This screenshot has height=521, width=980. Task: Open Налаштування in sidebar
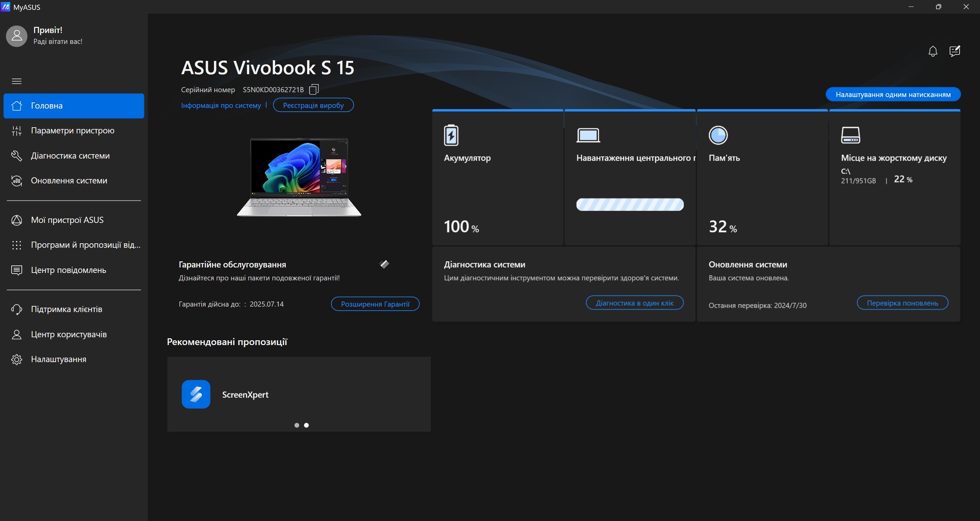[x=74, y=359]
